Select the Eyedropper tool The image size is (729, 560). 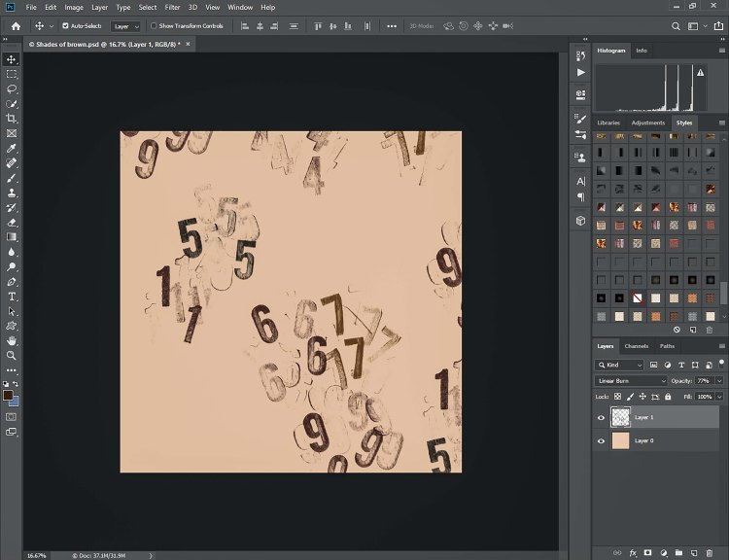(12, 149)
